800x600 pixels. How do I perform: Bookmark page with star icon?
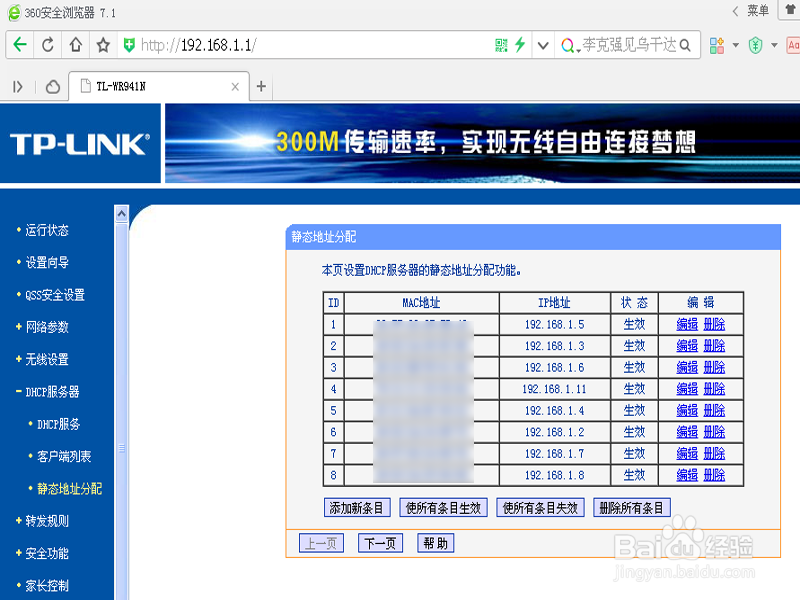coord(104,45)
